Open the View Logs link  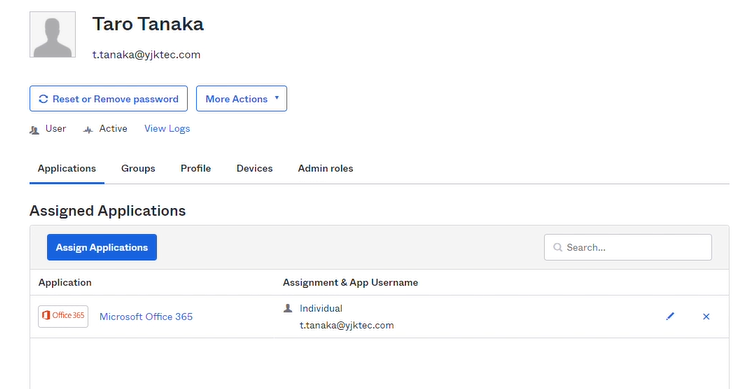coord(167,128)
